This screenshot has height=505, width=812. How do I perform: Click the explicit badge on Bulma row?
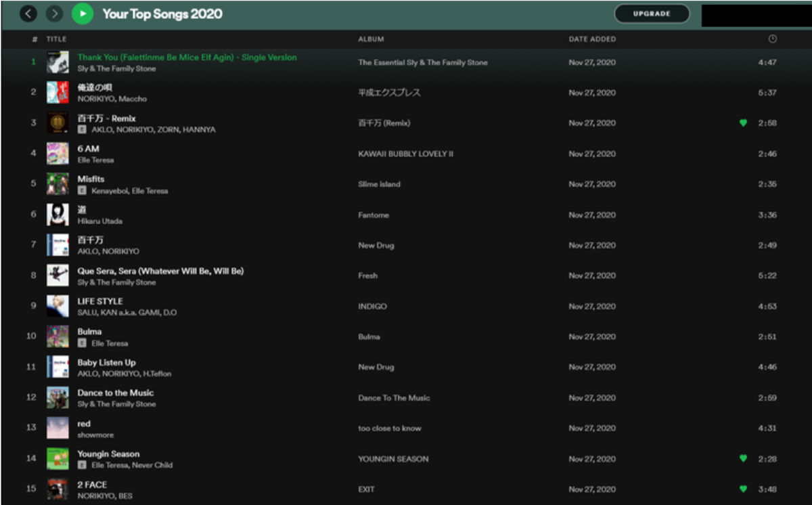(82, 343)
